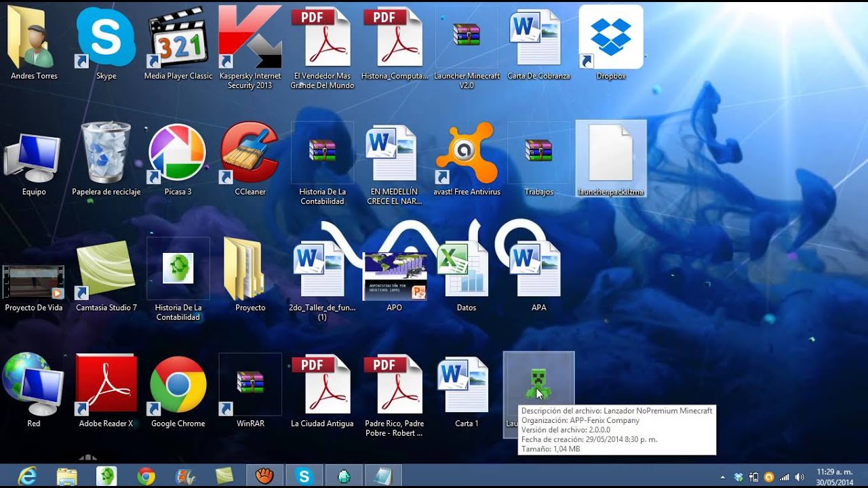The height and width of the screenshot is (488, 868).
Task: Open network signal icon in system tray
Action: (x=785, y=477)
